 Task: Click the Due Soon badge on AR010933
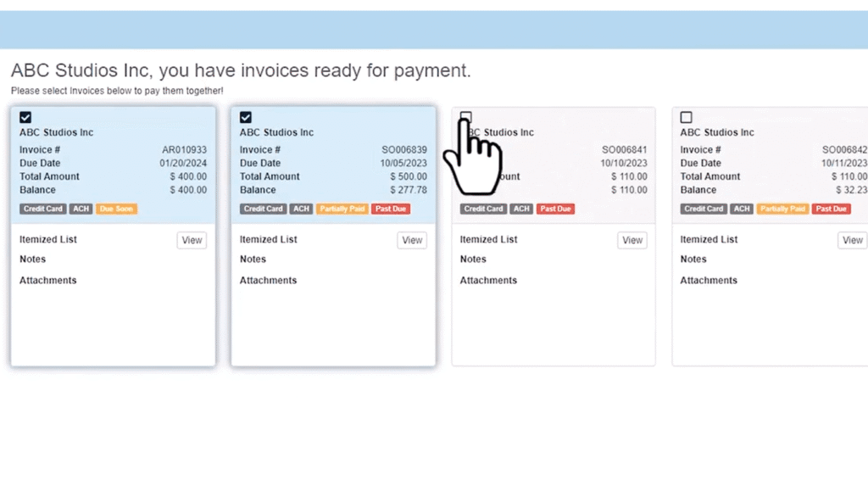116,209
